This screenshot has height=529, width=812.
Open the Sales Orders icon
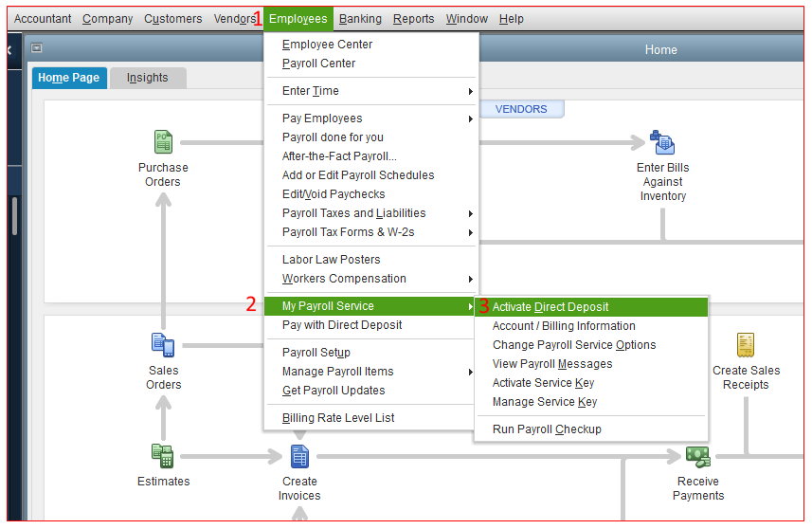[163, 345]
